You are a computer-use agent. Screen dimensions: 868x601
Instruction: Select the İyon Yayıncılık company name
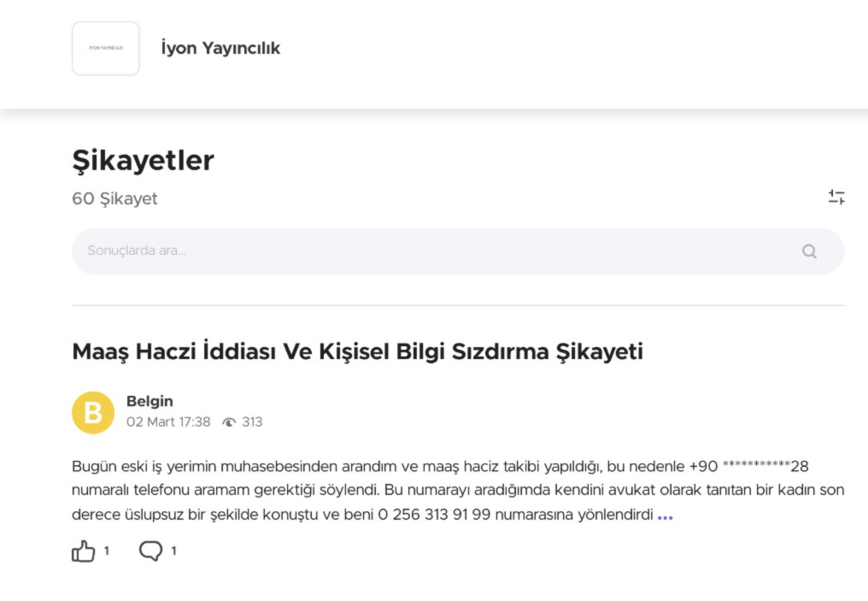[219, 48]
